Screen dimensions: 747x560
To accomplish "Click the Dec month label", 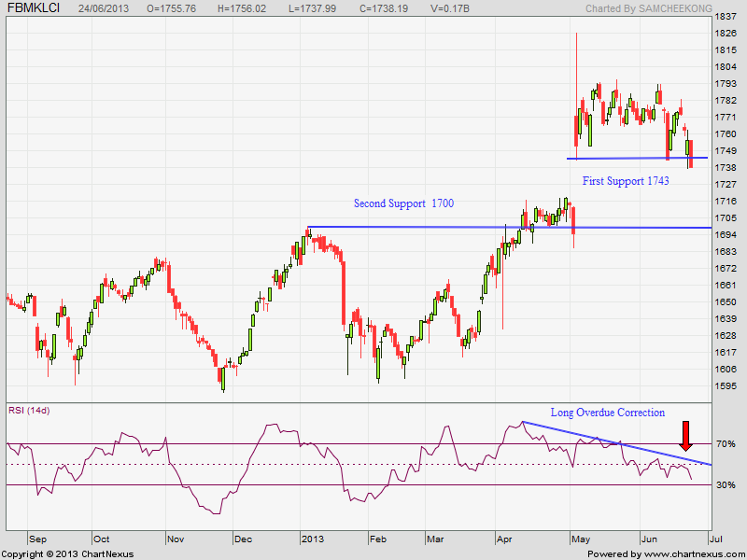I will (243, 539).
